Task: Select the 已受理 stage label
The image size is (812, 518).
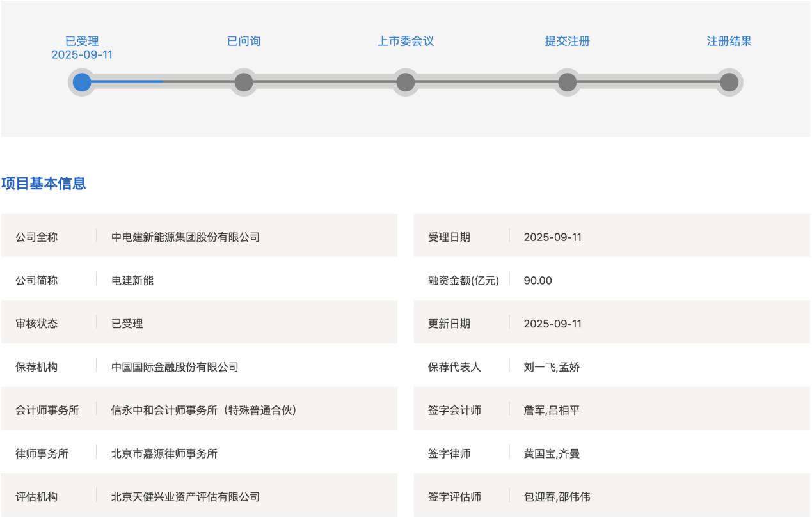Action: [x=82, y=42]
